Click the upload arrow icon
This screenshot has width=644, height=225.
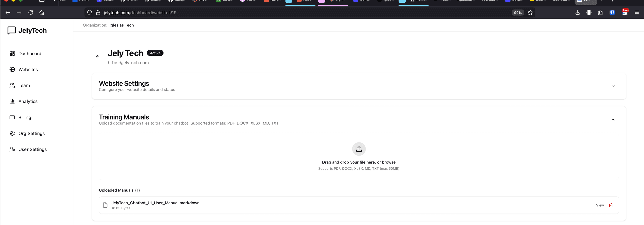[x=359, y=149]
